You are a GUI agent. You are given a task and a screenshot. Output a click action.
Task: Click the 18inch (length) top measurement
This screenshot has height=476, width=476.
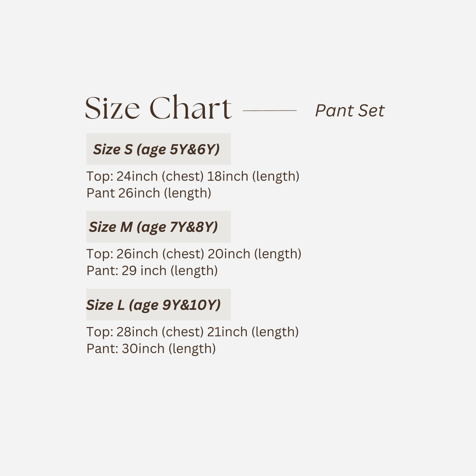point(253,177)
